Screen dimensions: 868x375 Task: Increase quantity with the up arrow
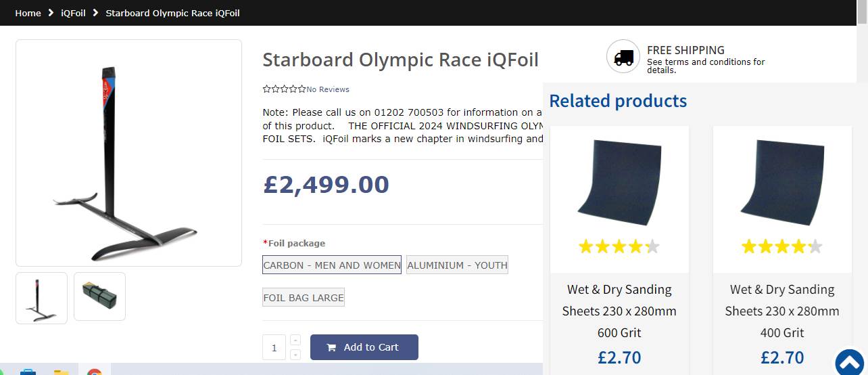295,340
